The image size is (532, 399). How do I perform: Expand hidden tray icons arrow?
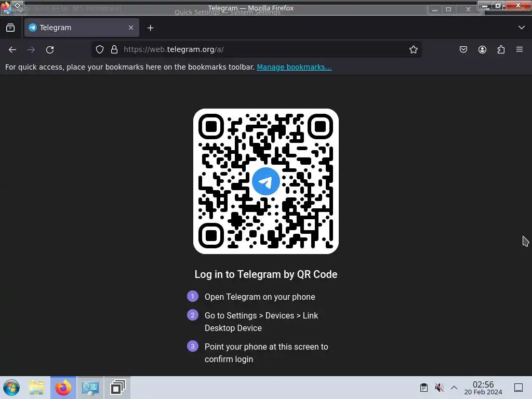click(x=454, y=388)
